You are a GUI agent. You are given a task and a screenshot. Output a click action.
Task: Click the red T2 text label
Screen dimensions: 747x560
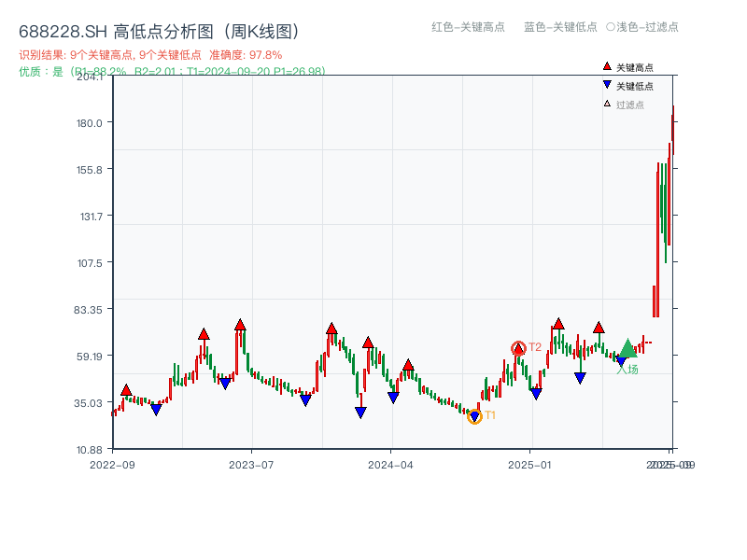pos(535,347)
